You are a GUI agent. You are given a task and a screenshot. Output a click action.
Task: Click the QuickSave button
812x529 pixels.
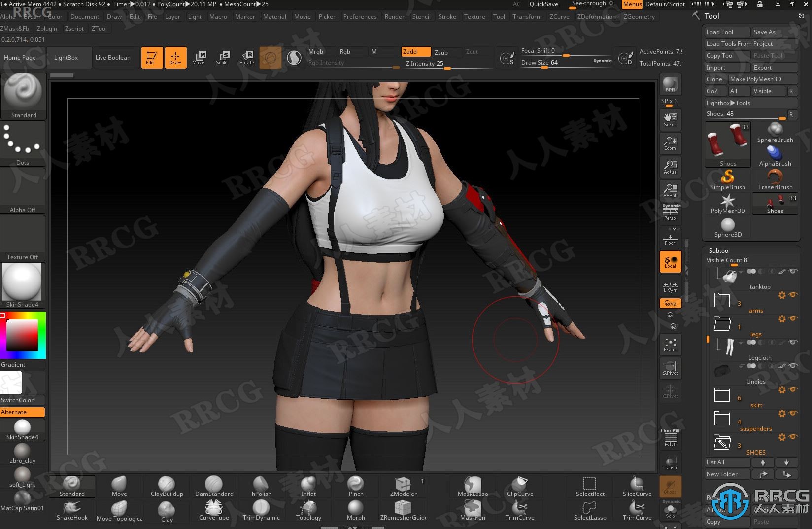click(543, 4)
